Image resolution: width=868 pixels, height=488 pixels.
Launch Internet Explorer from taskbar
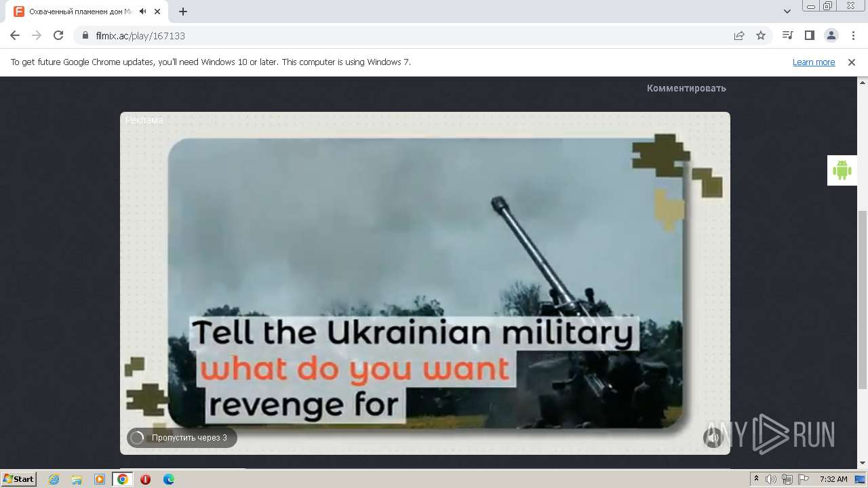click(54, 479)
